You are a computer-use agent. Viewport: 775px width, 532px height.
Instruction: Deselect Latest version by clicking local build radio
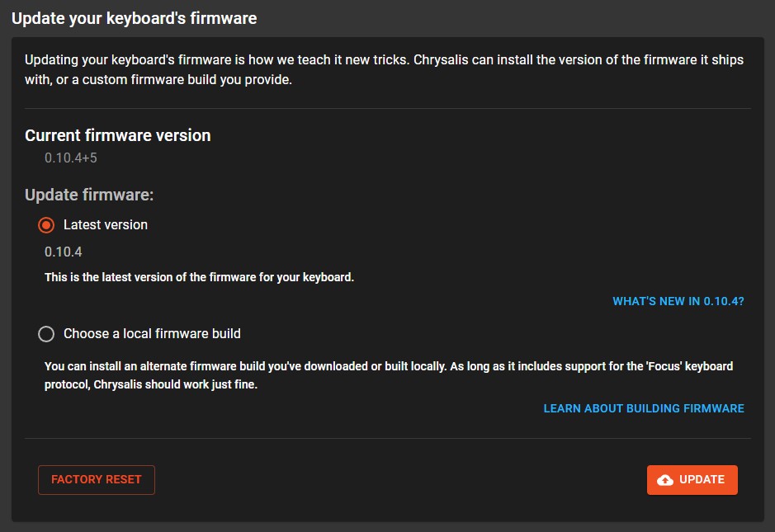[x=47, y=333]
